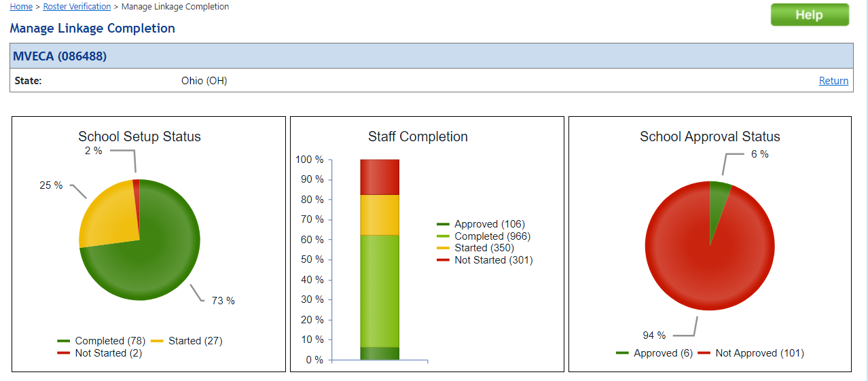Click the green Help button
Screen dimensions: 868x381
coord(809,15)
